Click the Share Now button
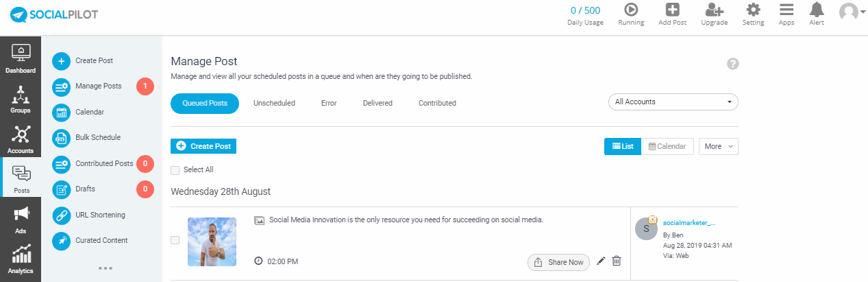 click(558, 262)
